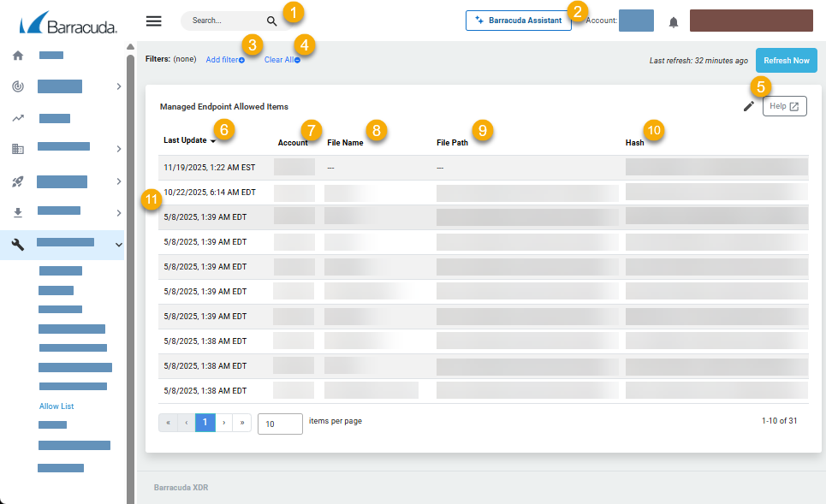Open the hamburger navigation menu
The height and width of the screenshot is (504, 826).
(154, 21)
